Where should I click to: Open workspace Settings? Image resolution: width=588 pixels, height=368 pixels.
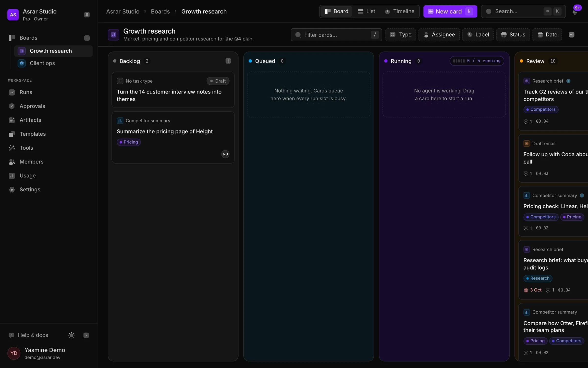point(49,190)
